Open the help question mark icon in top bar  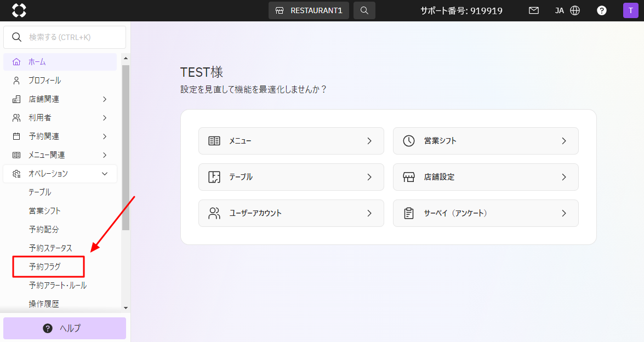(x=601, y=10)
